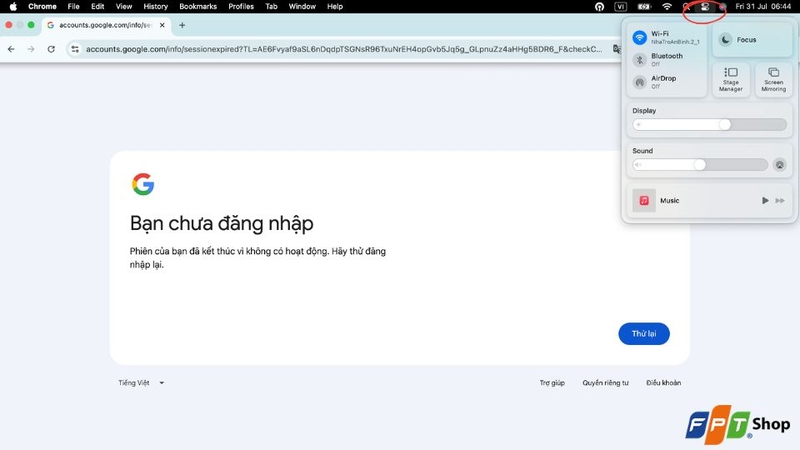800x450 pixels.
Task: Click the Control Center menu bar icon
Action: pyautogui.click(x=705, y=7)
